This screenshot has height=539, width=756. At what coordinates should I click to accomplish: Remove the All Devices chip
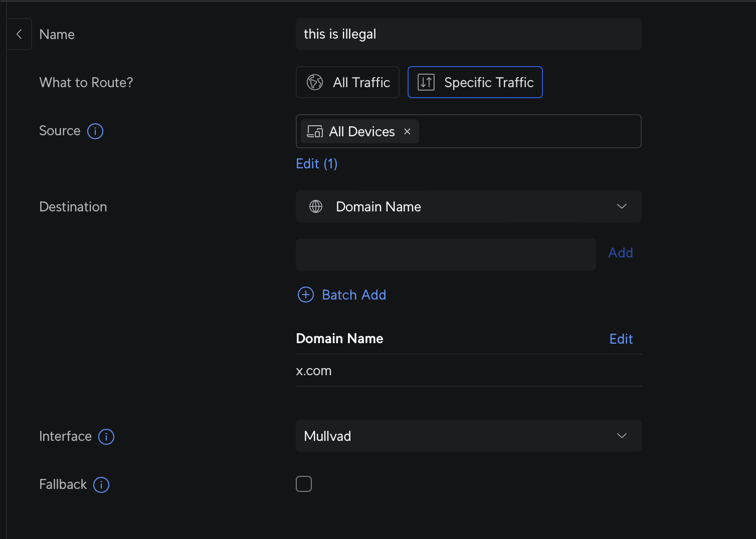pos(407,131)
